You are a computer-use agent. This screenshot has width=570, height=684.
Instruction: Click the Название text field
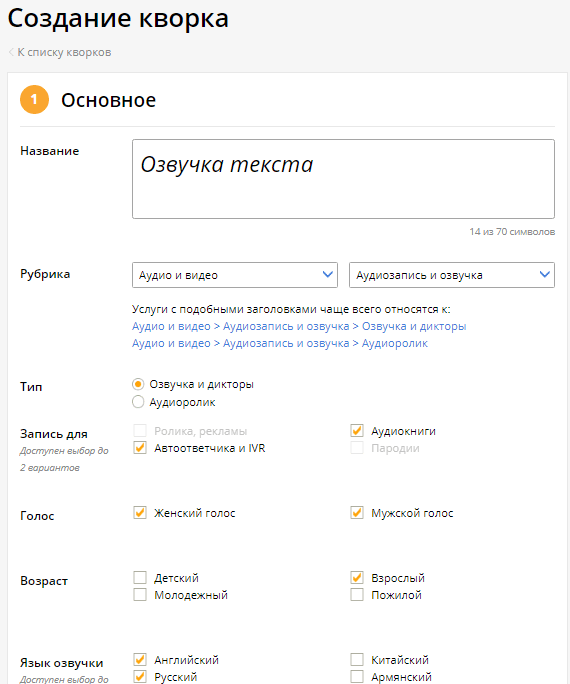[343, 179]
